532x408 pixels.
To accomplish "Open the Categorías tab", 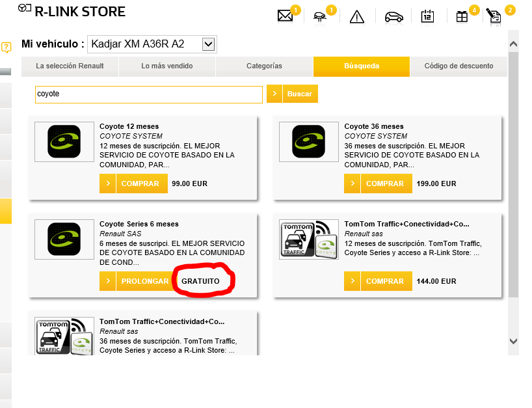I will pos(264,66).
